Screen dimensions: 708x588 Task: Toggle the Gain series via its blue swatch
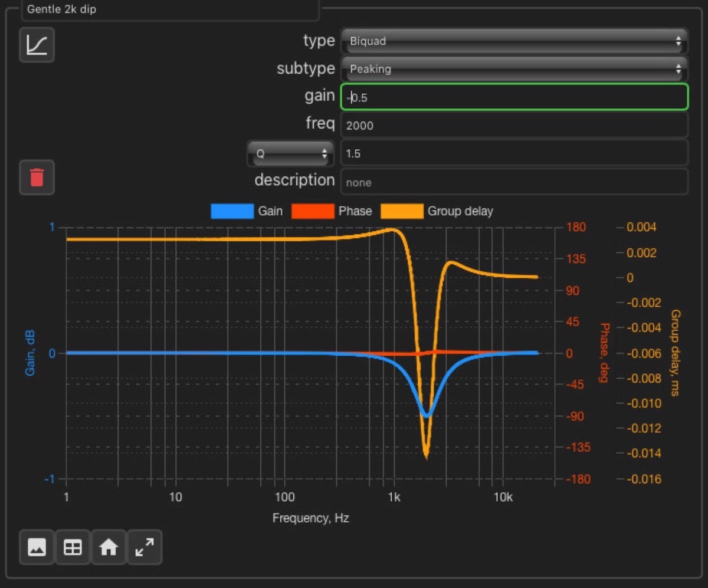(232, 211)
